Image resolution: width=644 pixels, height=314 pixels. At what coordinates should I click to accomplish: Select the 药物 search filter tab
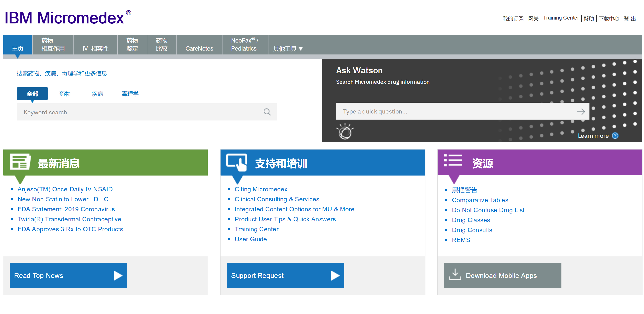point(65,94)
